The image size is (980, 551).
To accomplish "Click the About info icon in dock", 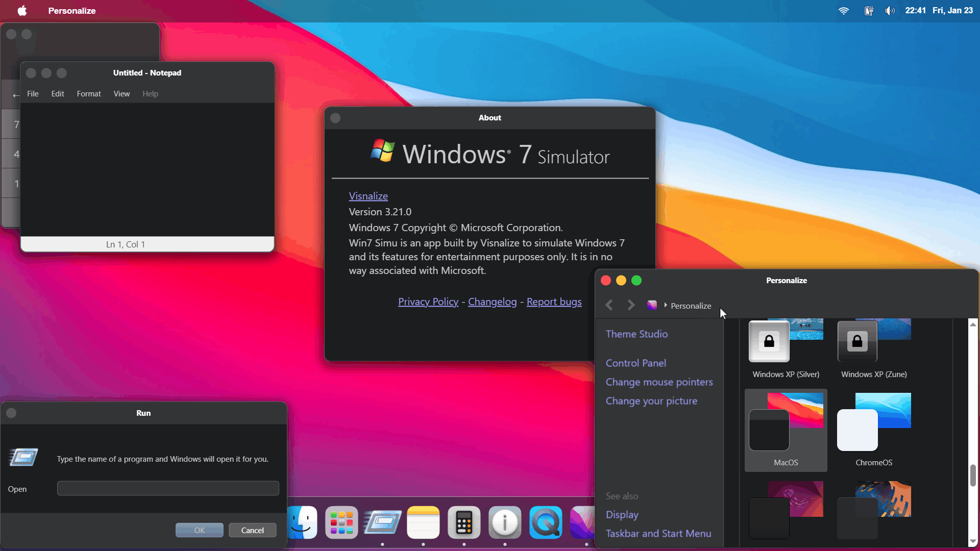I will (x=505, y=522).
